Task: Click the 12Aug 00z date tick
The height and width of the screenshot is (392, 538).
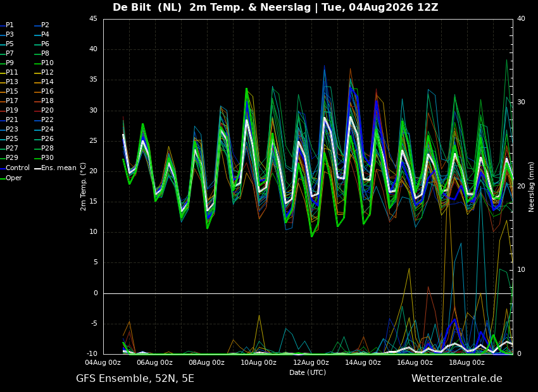Action: click(311, 362)
